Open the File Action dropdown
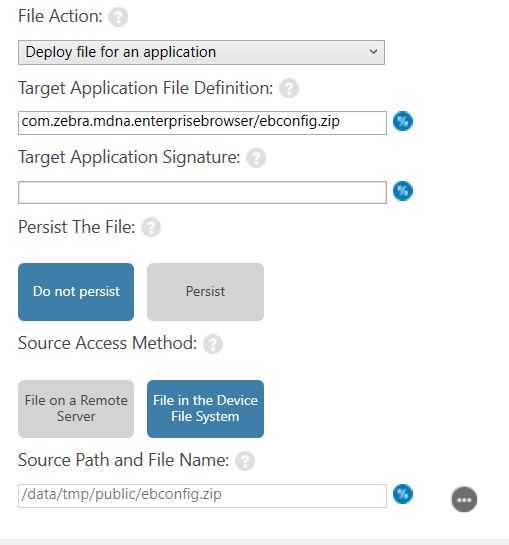 coord(201,52)
